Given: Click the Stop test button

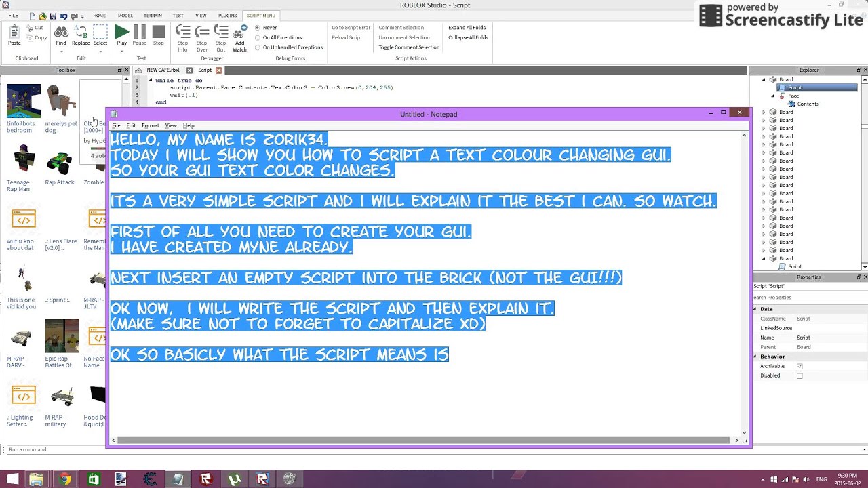Looking at the screenshot, I should [158, 31].
